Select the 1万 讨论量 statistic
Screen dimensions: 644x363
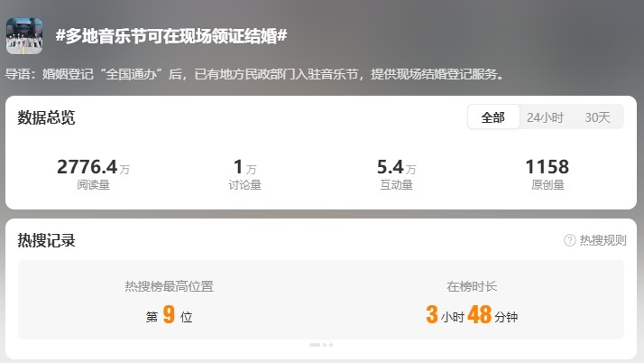pos(244,174)
